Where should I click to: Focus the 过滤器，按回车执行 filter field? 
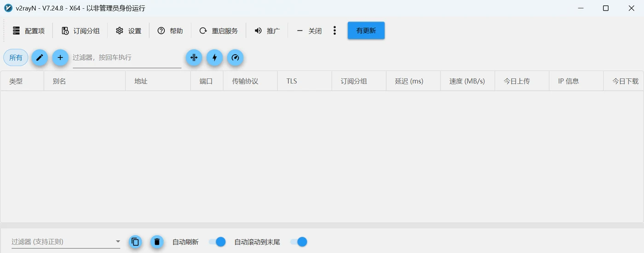tap(127, 58)
